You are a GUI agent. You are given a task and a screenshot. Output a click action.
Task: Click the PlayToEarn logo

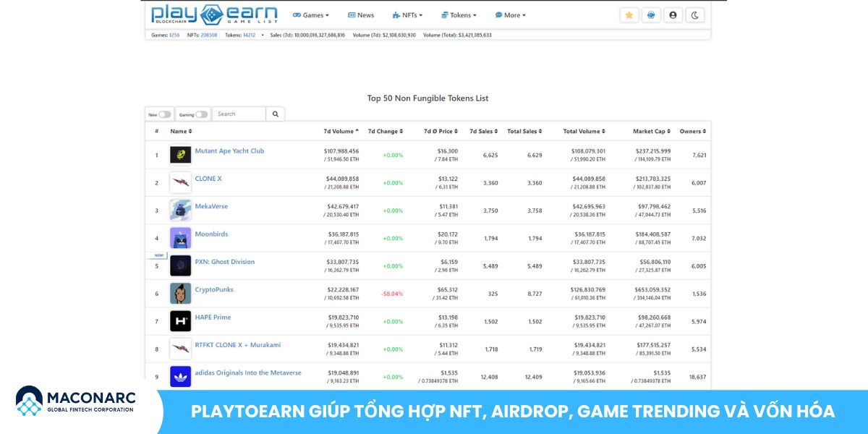coord(213,14)
